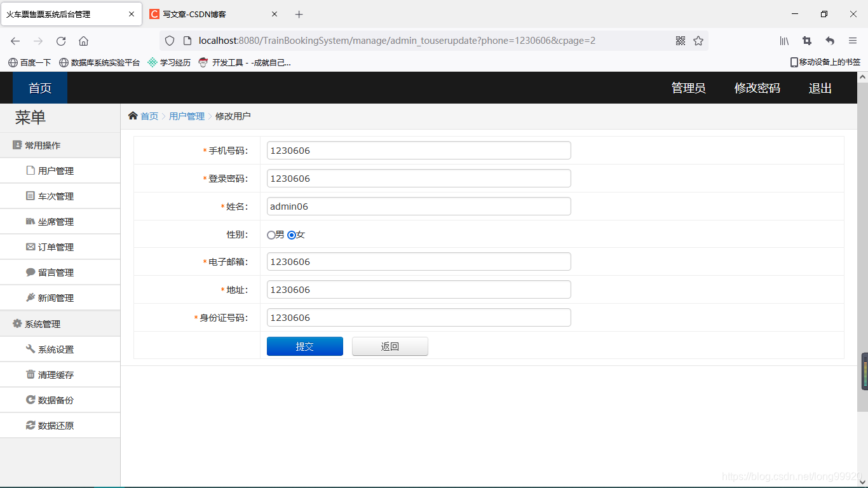The image size is (868, 488).
Task: Close the 写文章-CSDN博客 tab
Action: (x=275, y=14)
